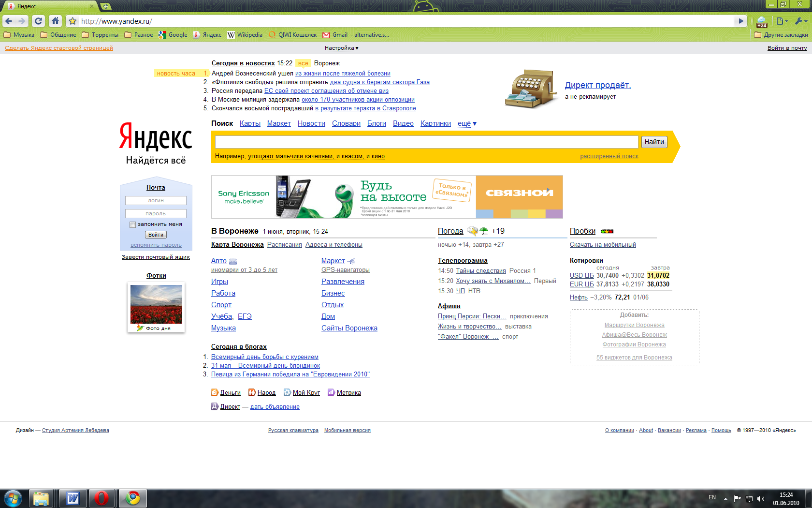This screenshot has height=508, width=812.
Task: Expand the Другие закладки folder
Action: pos(781,35)
